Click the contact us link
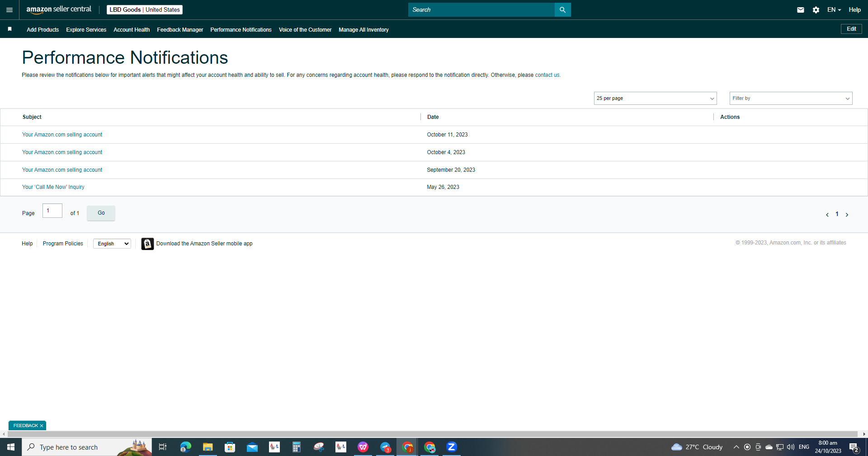This screenshot has width=868, height=456. [x=547, y=75]
